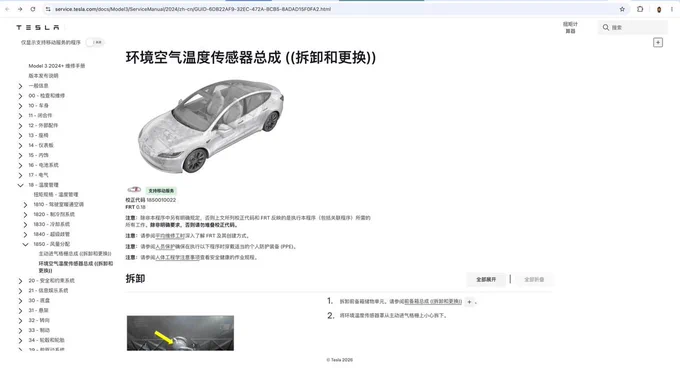Open the 1810 section label

(59, 205)
